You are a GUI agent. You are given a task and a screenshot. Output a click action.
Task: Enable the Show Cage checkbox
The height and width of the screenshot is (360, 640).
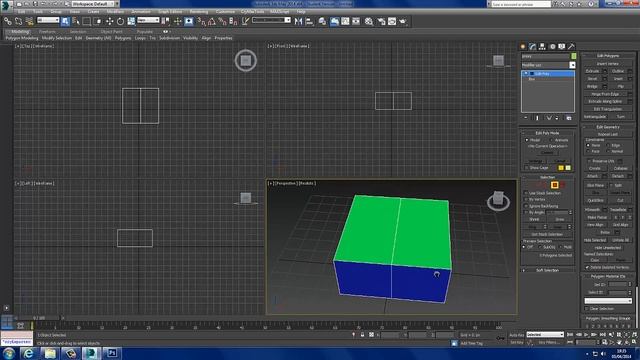click(x=527, y=168)
